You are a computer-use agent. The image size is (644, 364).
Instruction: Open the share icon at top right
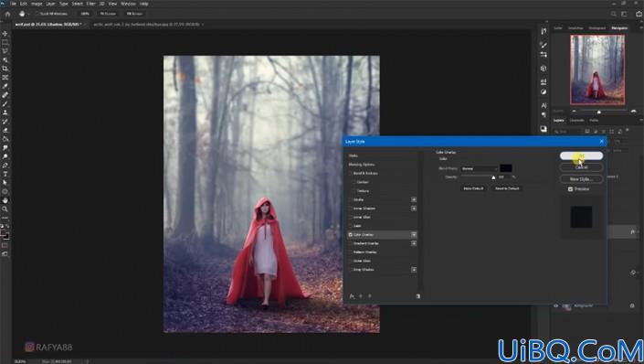pos(639,14)
